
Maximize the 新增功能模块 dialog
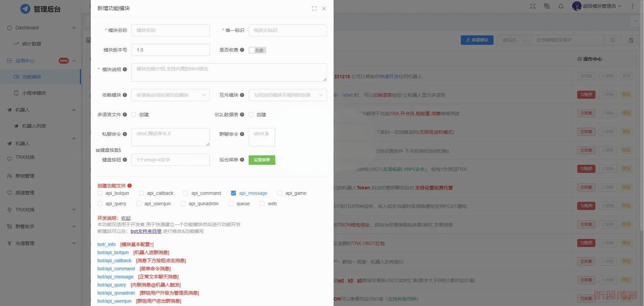(x=314, y=8)
